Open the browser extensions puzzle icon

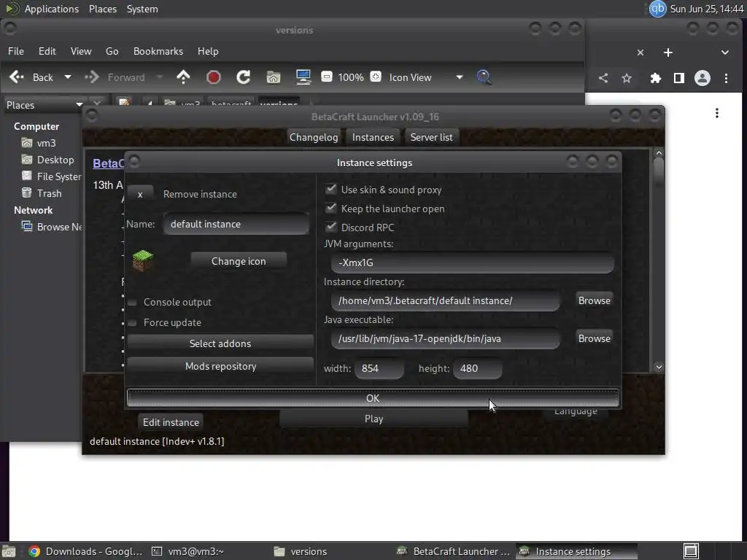656,78
